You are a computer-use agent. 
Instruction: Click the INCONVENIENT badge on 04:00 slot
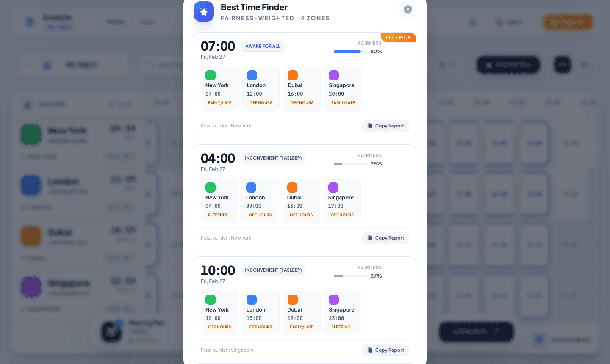(x=273, y=158)
